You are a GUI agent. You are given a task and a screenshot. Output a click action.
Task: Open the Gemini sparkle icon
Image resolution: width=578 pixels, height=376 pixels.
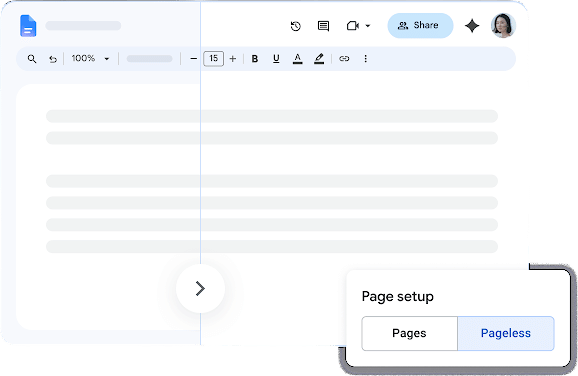tap(472, 26)
